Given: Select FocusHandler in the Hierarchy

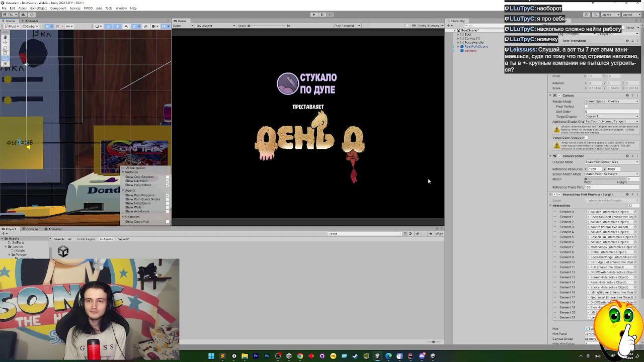Looking at the screenshot, I should 474,43.
